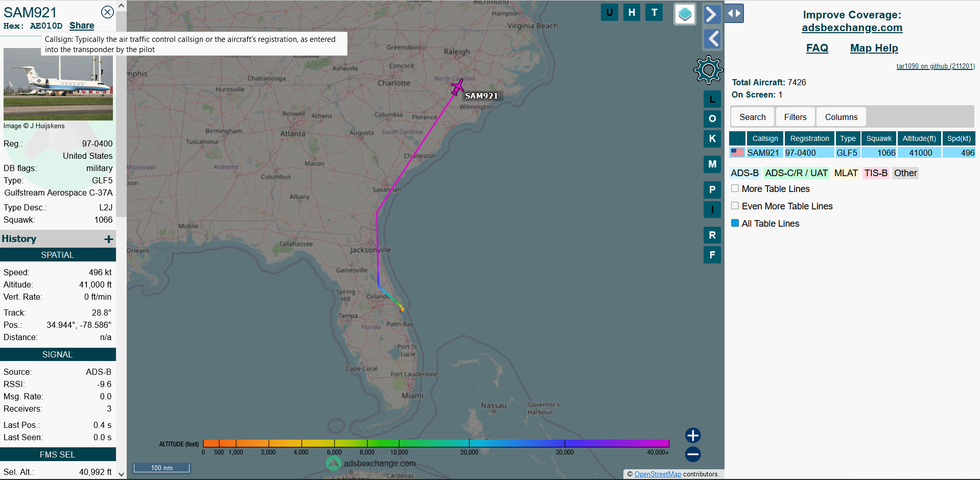
Task: Click the left chevron sidebar button
Action: 712,39
